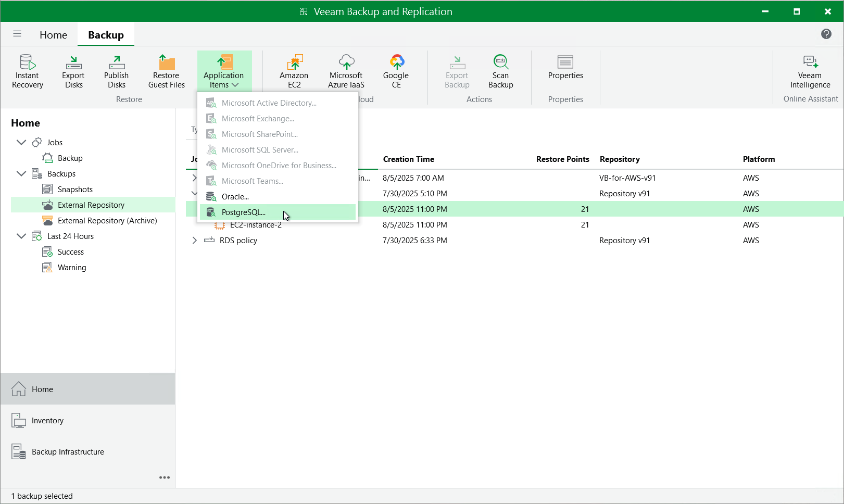Click the Warning sessions icon

[x=47, y=267]
